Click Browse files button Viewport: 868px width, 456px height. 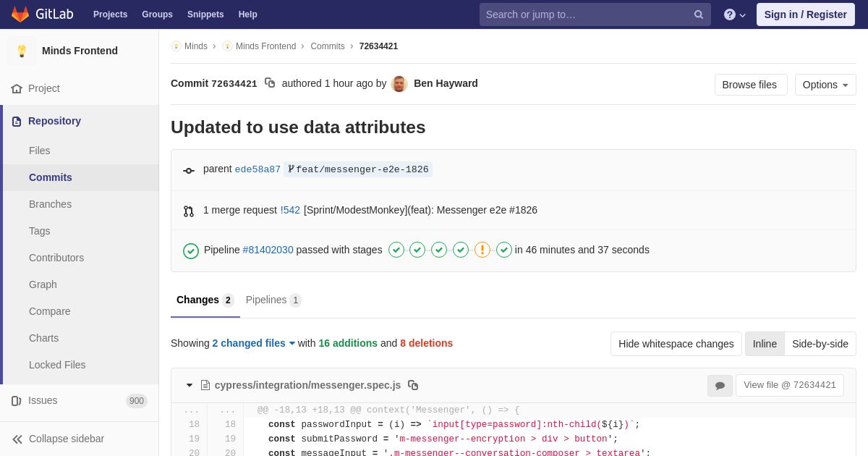pyautogui.click(x=751, y=85)
